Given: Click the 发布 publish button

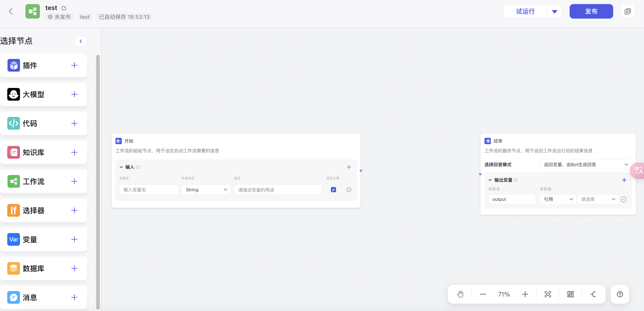Looking at the screenshot, I should pos(591,11).
